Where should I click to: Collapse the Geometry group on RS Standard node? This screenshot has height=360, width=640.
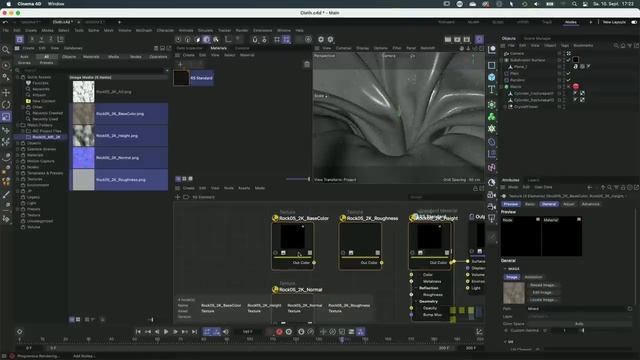tap(416, 302)
